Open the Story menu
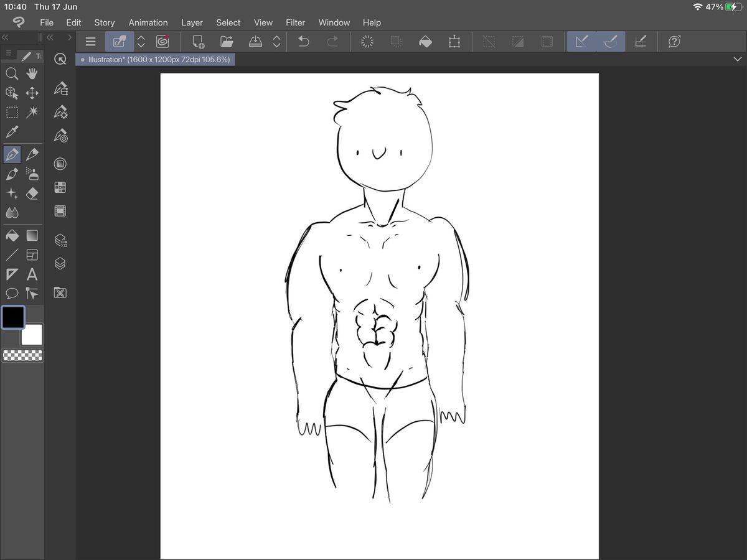 tap(105, 22)
